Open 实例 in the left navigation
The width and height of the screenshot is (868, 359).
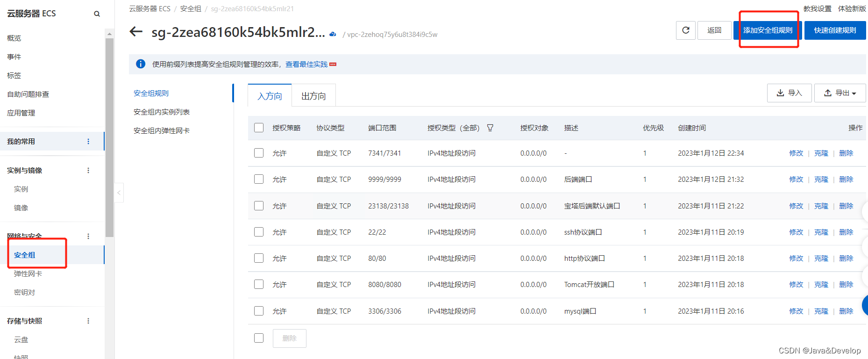21,189
